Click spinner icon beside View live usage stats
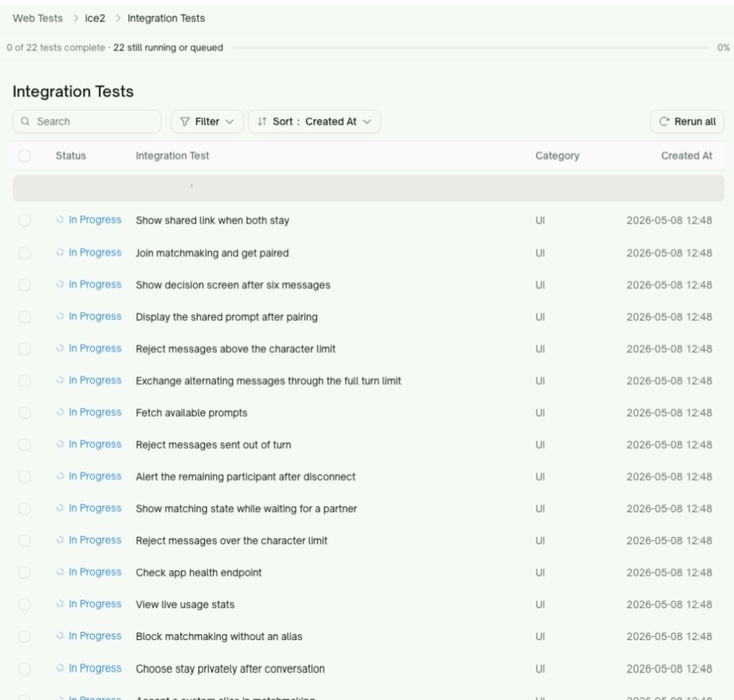 tap(60, 604)
